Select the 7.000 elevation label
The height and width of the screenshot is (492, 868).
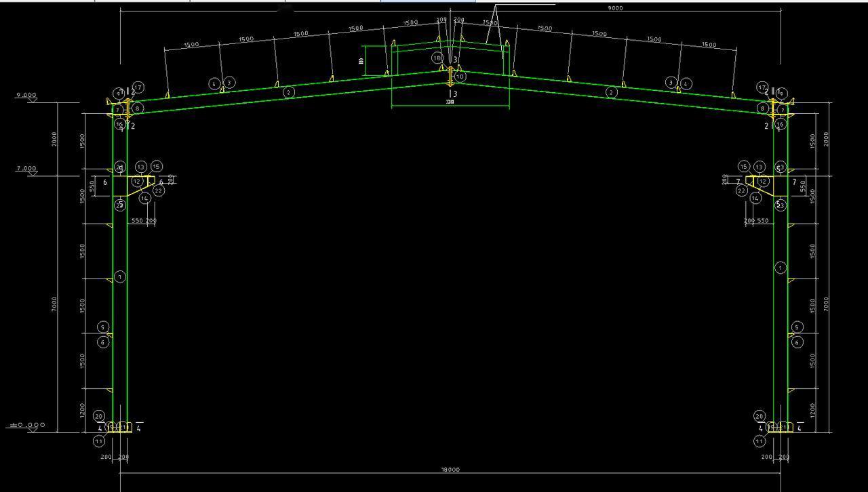pos(26,169)
